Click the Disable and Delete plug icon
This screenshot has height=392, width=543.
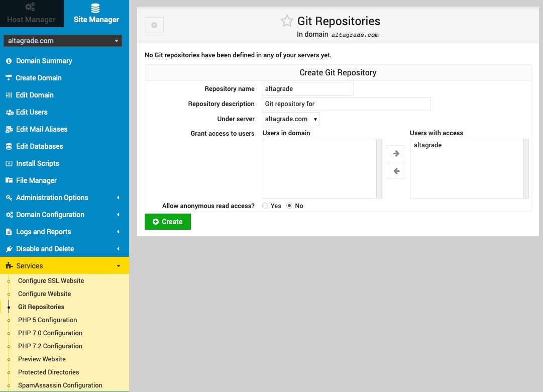tap(10, 249)
